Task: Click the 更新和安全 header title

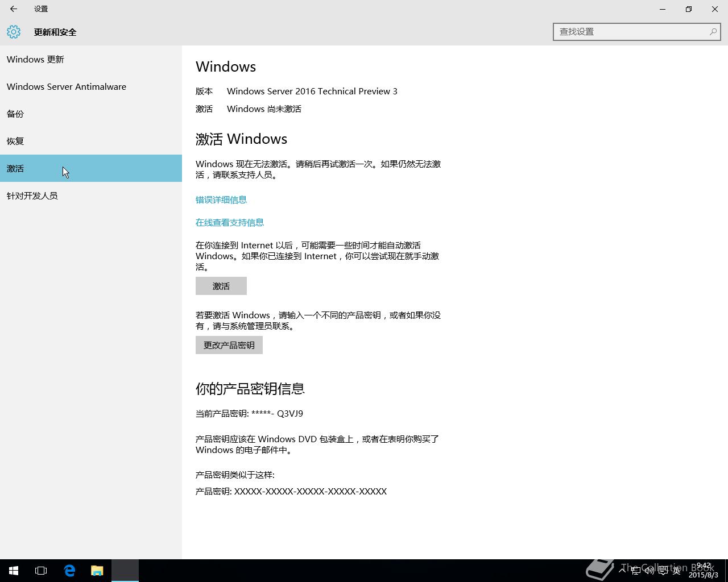Action: pyautogui.click(x=55, y=32)
